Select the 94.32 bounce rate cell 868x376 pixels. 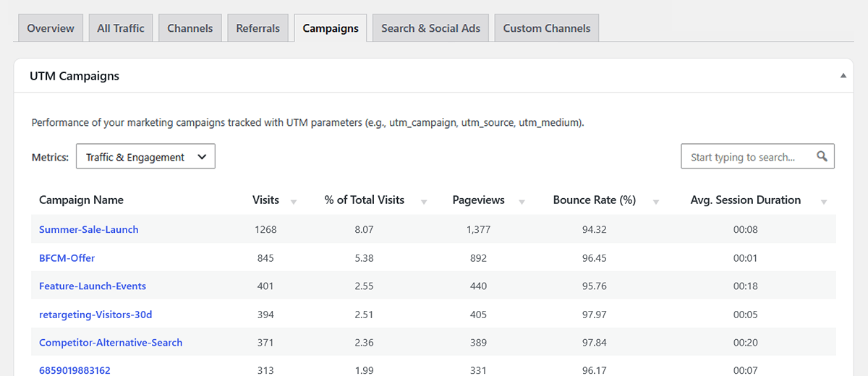coord(594,229)
